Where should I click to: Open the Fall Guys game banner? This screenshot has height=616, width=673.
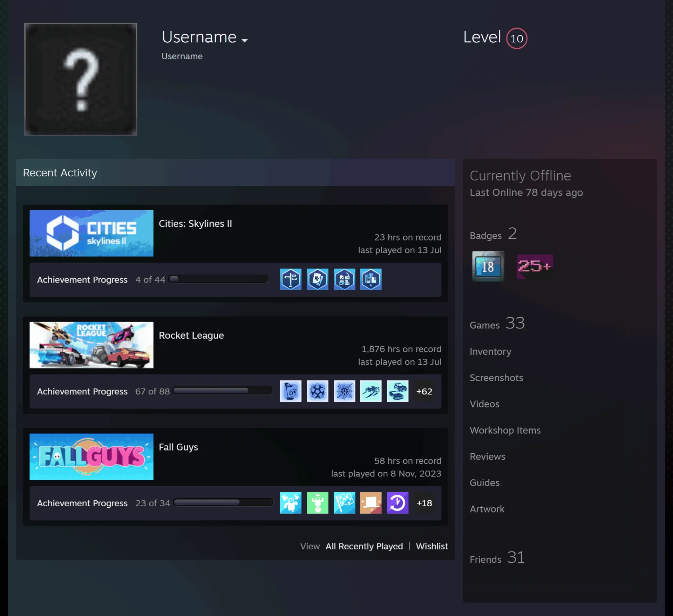(x=91, y=457)
